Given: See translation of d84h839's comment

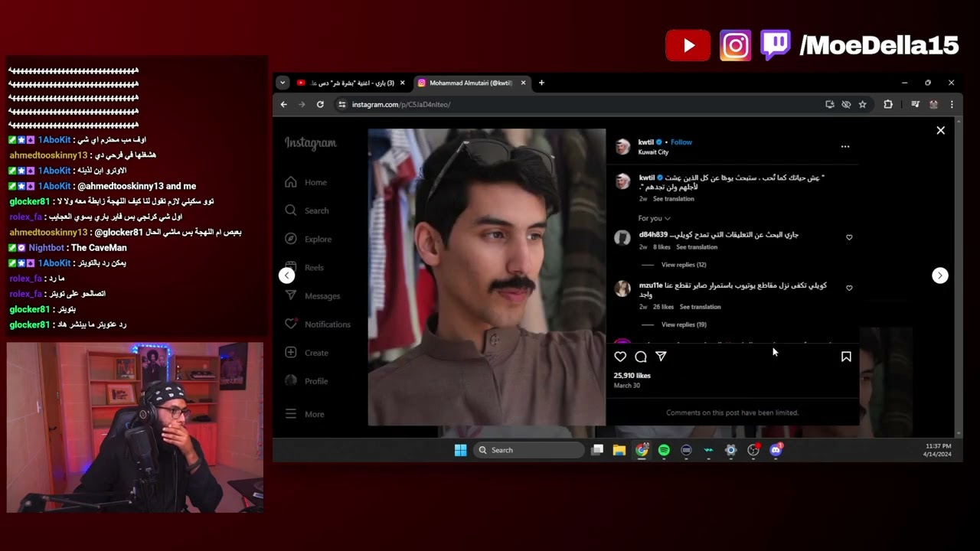Looking at the screenshot, I should tap(697, 247).
